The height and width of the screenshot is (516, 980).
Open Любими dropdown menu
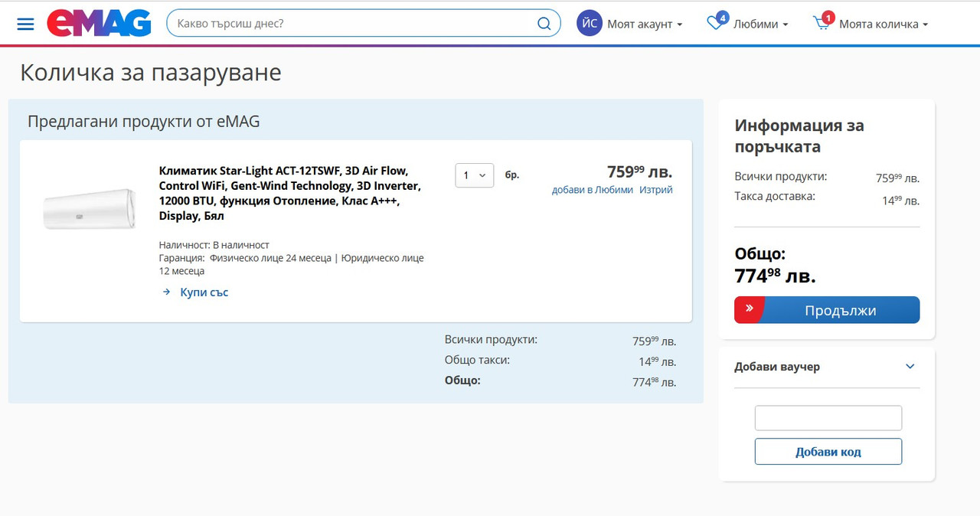pos(760,24)
